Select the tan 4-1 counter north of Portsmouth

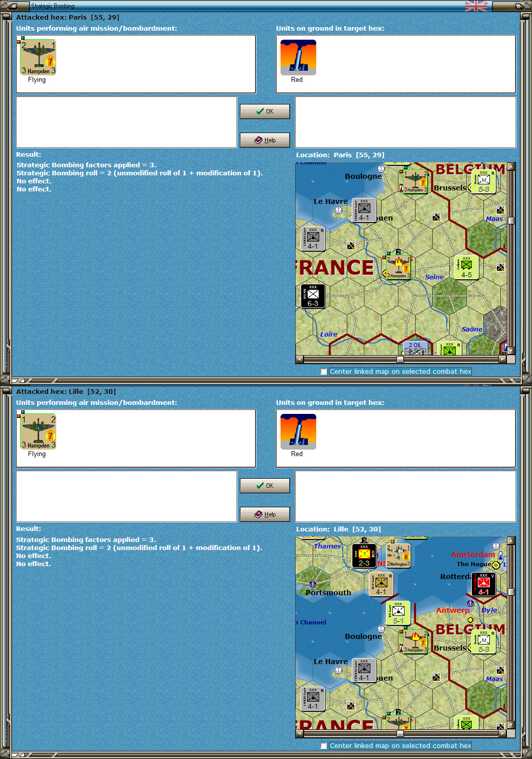[381, 584]
